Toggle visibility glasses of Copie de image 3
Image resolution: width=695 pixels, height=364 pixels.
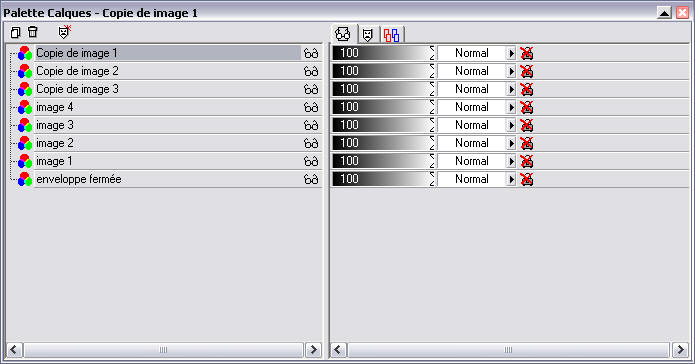pos(311,90)
